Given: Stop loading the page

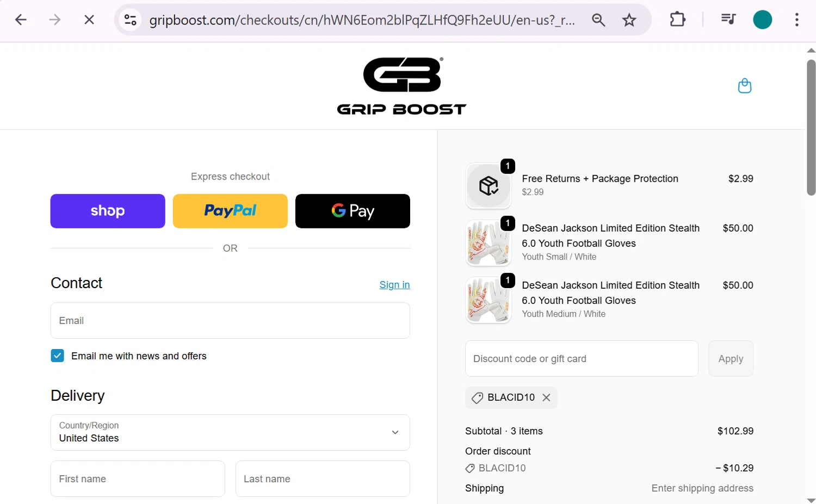Looking at the screenshot, I should pyautogui.click(x=89, y=20).
